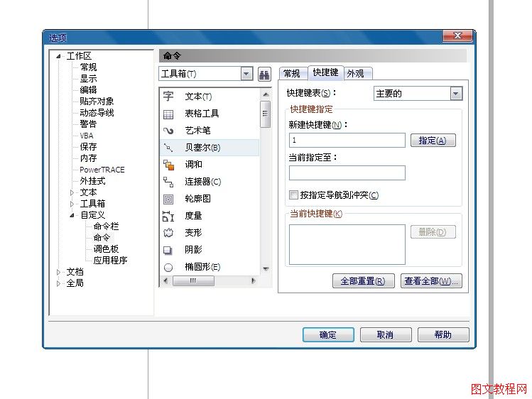This screenshot has height=399, width=532.
Task: Select 命令 in the tree
Action: point(102,238)
